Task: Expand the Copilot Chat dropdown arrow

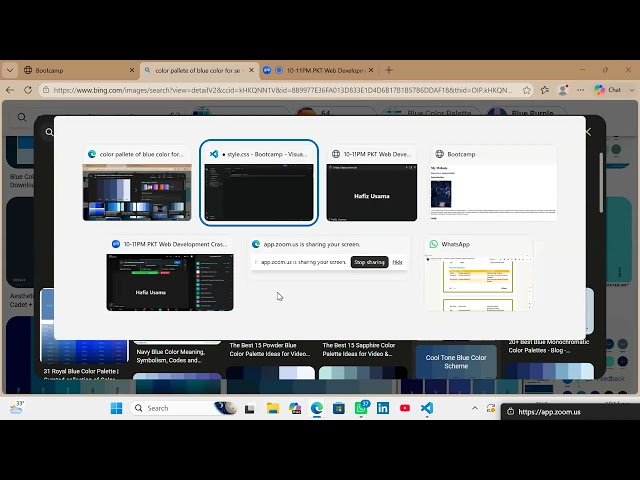Action: [632, 90]
